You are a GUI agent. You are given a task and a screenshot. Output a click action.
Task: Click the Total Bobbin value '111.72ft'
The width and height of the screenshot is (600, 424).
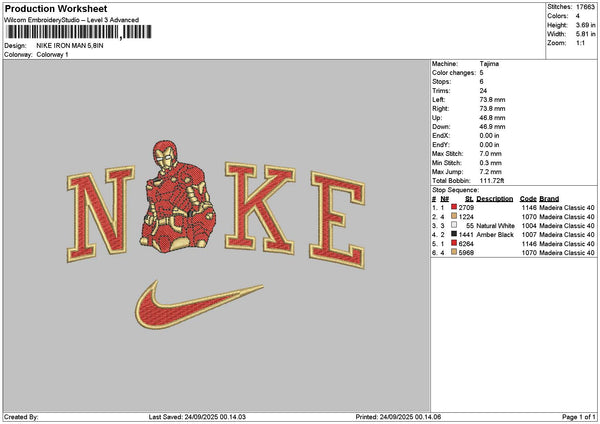click(x=492, y=181)
